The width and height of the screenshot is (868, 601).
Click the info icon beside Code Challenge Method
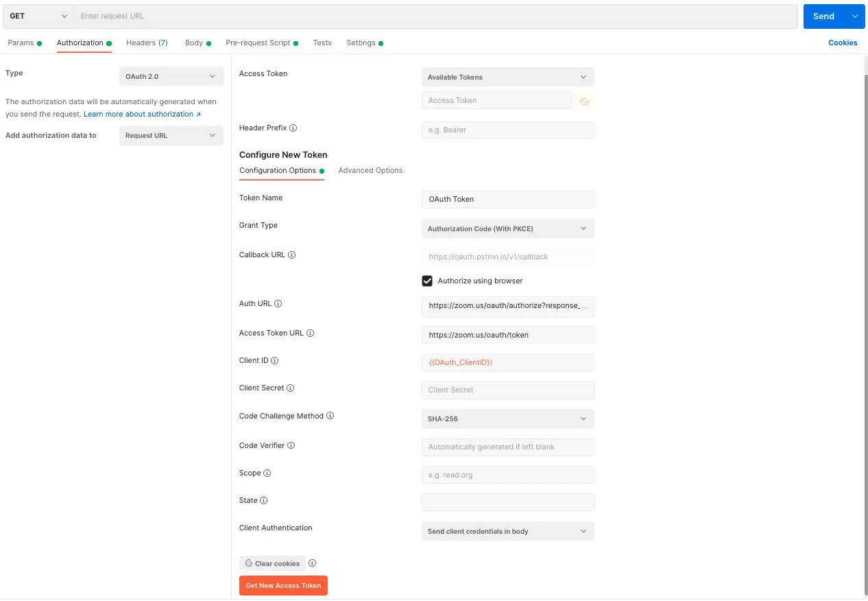click(x=330, y=415)
